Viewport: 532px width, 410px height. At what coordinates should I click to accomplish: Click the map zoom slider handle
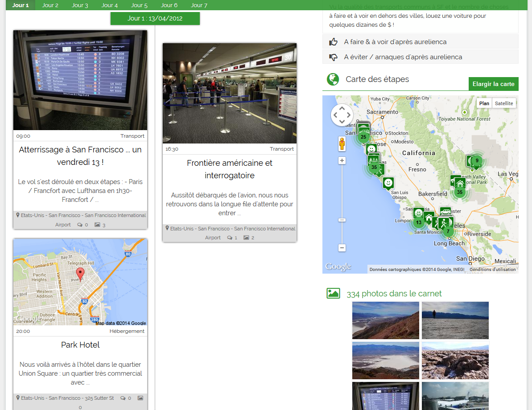click(342, 220)
